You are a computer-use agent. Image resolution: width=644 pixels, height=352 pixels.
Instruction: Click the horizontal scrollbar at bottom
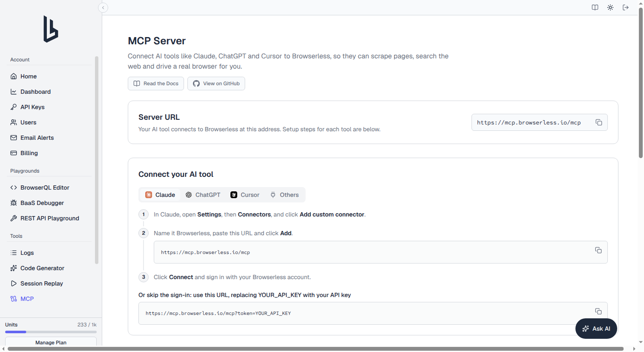coord(315,349)
